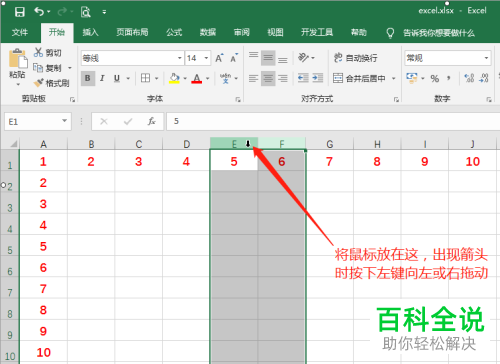Click the 自动换行 wrap text button
The image size is (500, 364).
[x=355, y=58]
